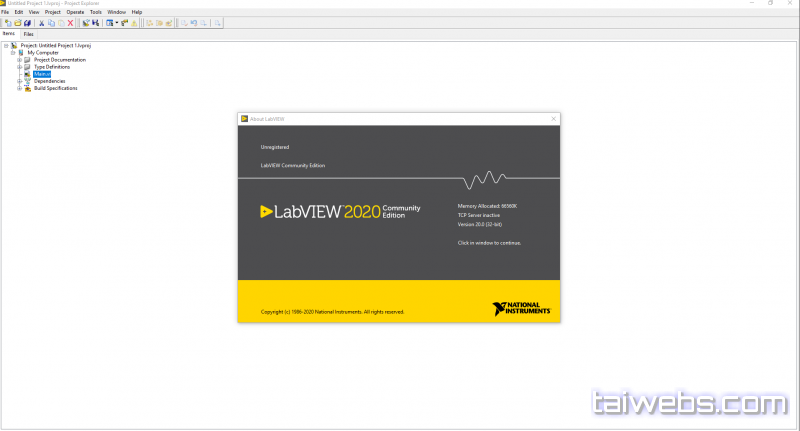This screenshot has width=800, height=431.
Task: Click the Copy icon in toolbar
Action: click(51, 22)
